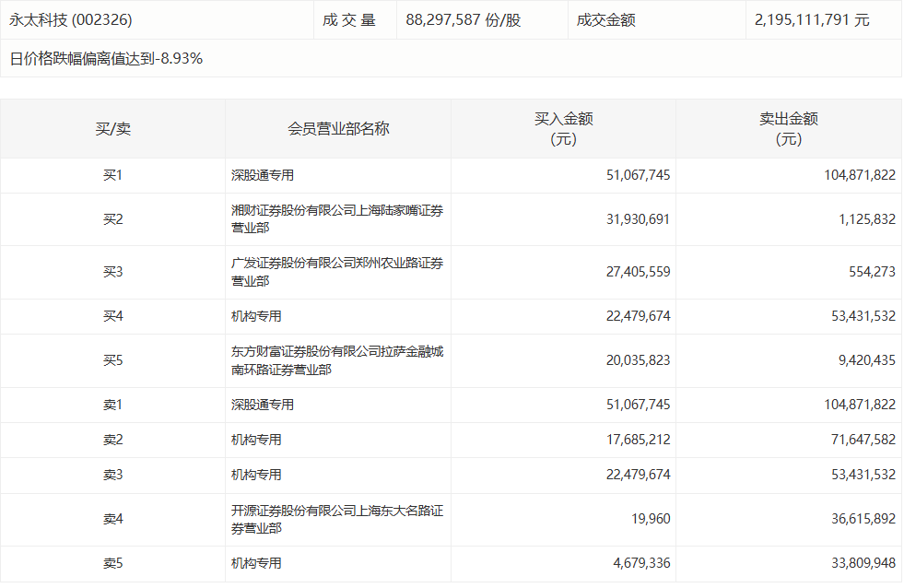Click buy amount 19,960 in 卖4 row

click(652, 519)
